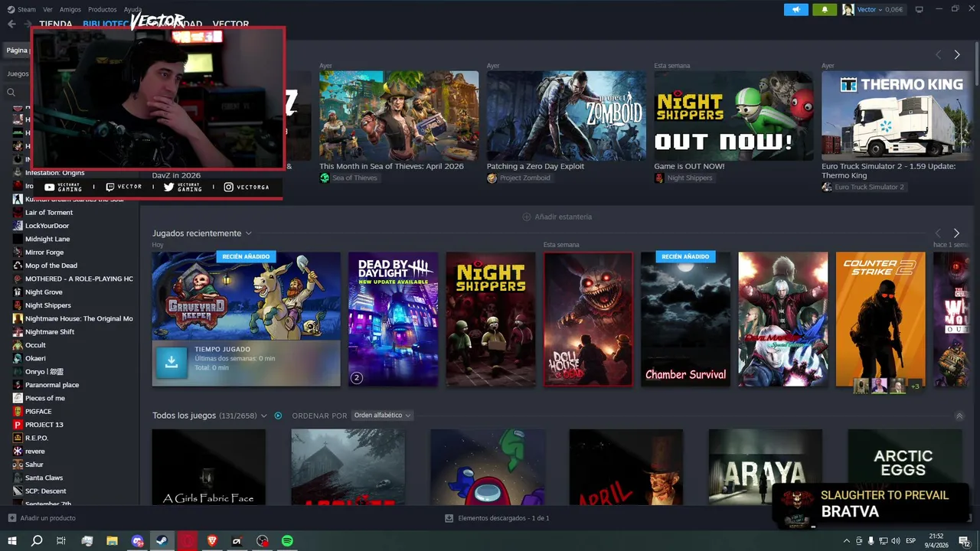The height and width of the screenshot is (551, 980).
Task: Collapse Todos los juegos shelf chevron
Action: [959, 416]
